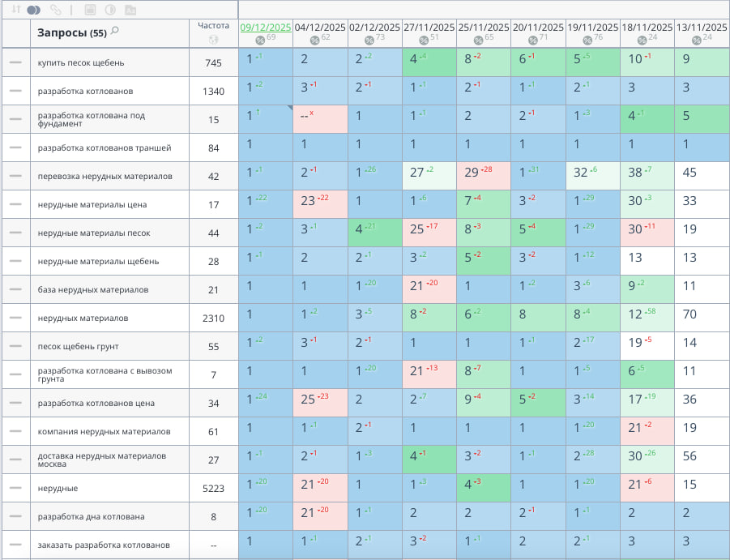Screen dimensions: 730x560
Task: Click the chain link icon in the toolbar
Action: 55,10
